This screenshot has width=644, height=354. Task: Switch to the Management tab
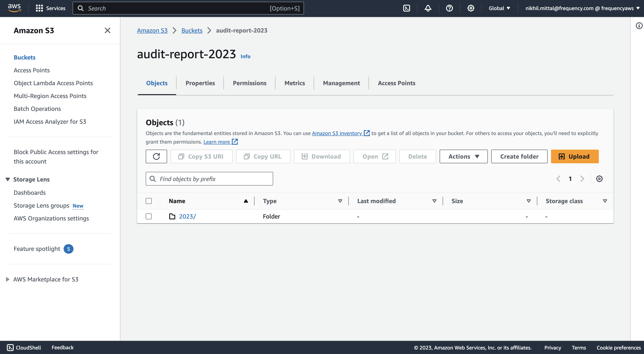tap(341, 83)
